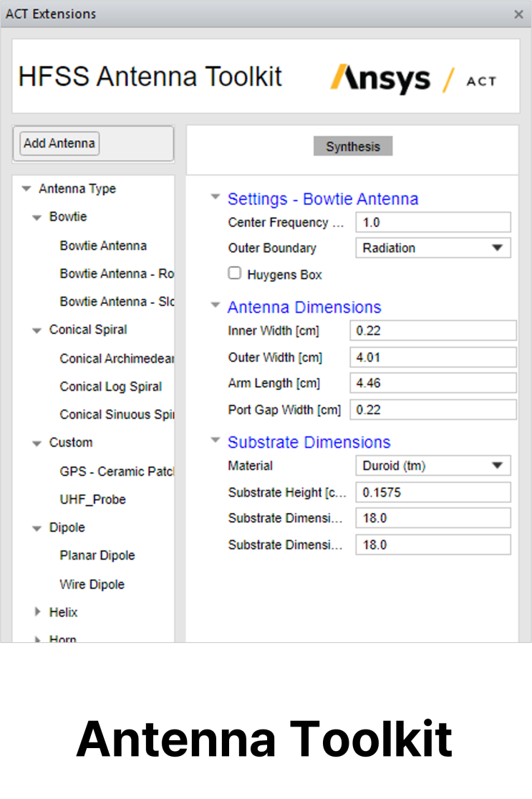This screenshot has height=799, width=532.
Task: Collapse the Conical Spiral tree group
Action: tap(37, 331)
